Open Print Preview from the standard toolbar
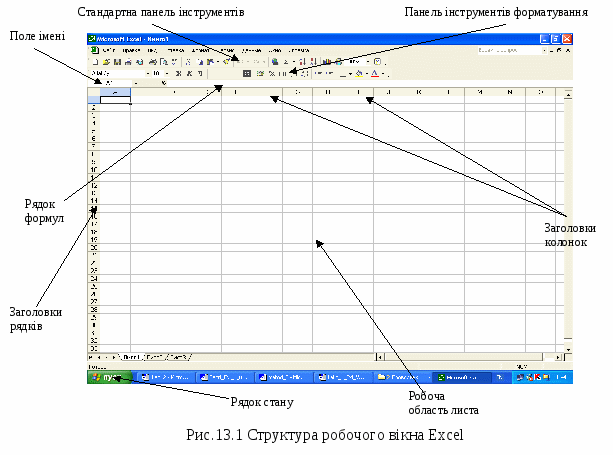This screenshot has width=613, height=455. [164, 62]
